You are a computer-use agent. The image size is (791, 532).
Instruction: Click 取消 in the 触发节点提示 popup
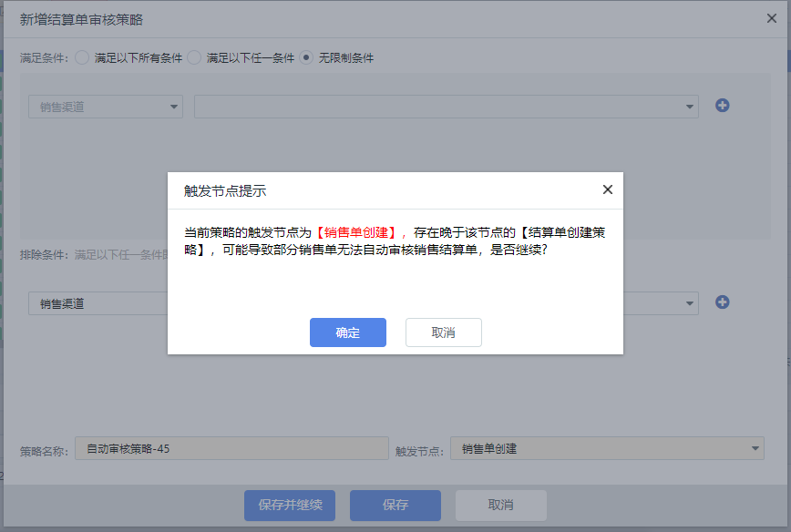pyautogui.click(x=443, y=332)
